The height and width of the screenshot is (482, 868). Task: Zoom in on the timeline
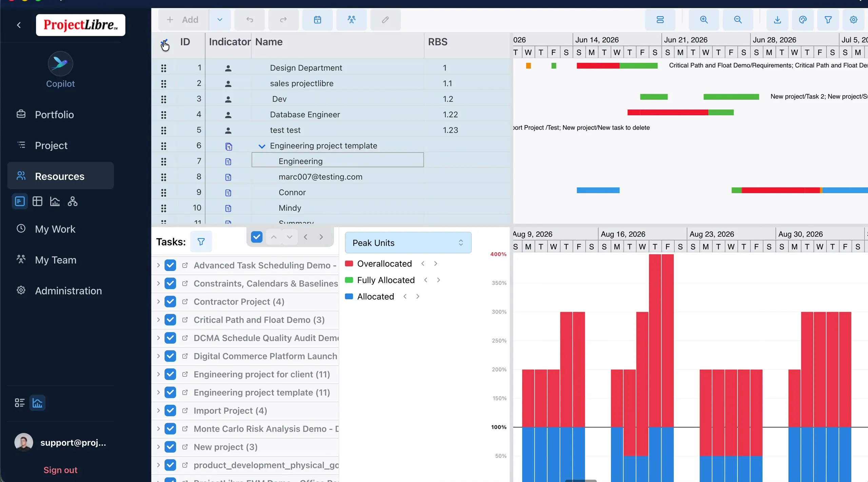[x=704, y=20]
